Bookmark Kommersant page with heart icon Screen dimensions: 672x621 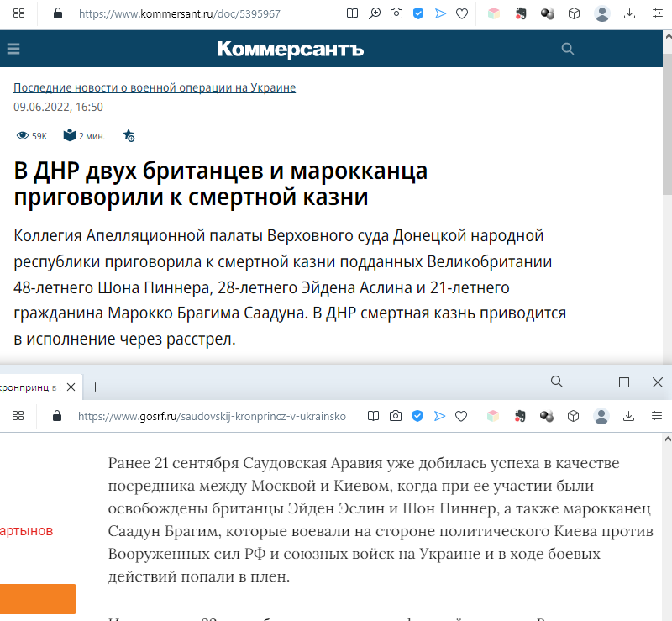[x=462, y=14]
